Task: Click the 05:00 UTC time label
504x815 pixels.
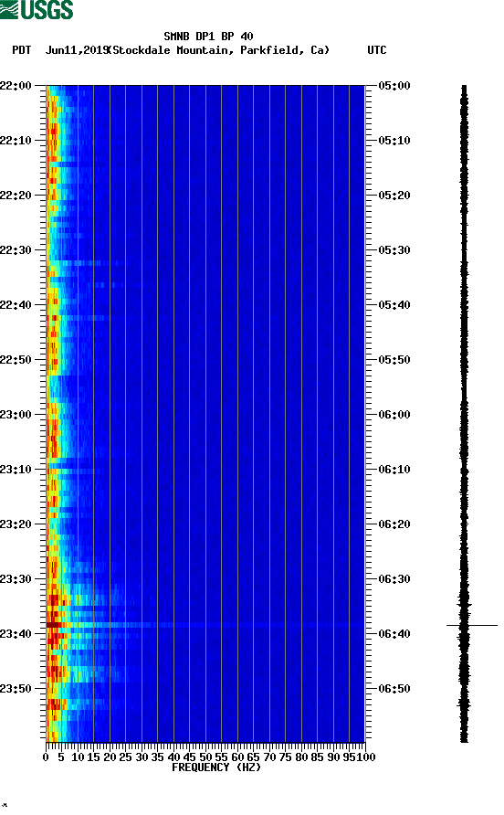Action: [x=394, y=85]
